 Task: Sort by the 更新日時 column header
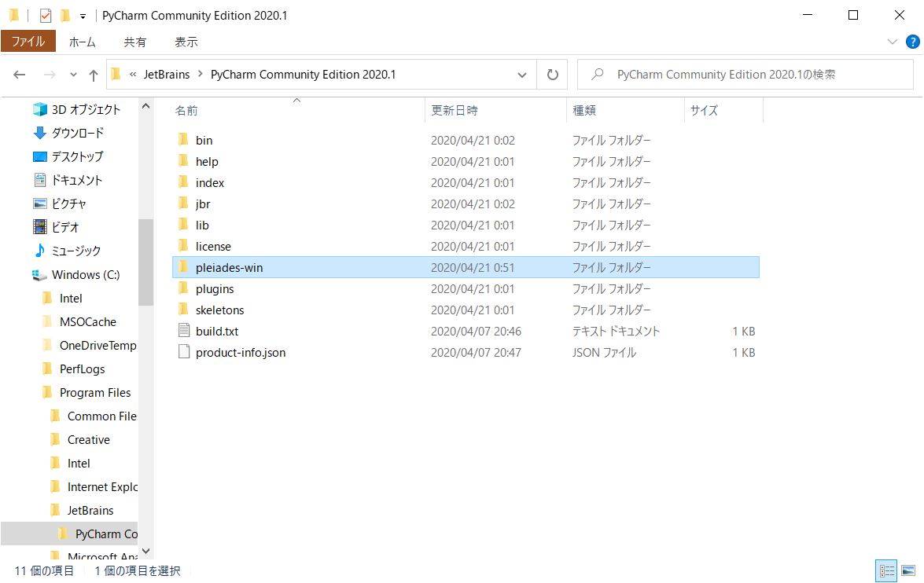(455, 110)
